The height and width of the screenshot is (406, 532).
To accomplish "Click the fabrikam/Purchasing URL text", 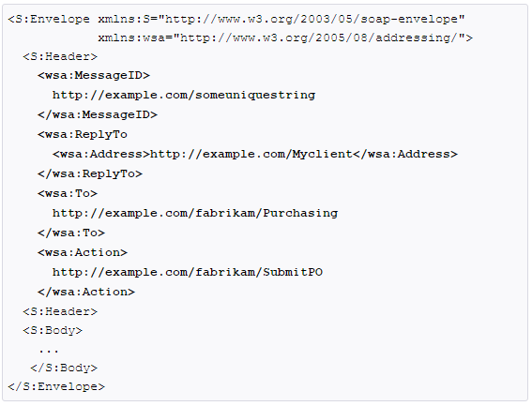I will pos(195,213).
